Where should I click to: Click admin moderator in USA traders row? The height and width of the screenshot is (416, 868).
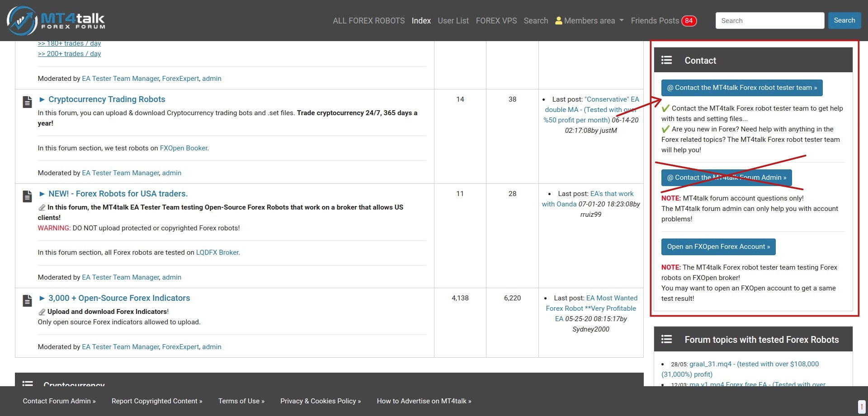(x=172, y=277)
